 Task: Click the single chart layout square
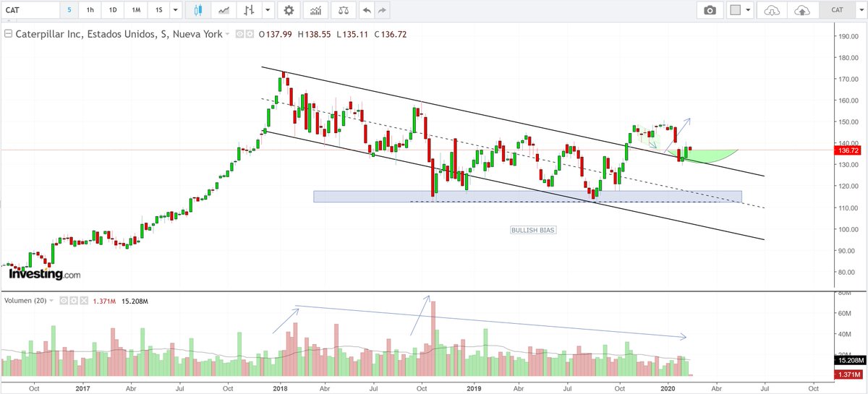click(x=736, y=10)
